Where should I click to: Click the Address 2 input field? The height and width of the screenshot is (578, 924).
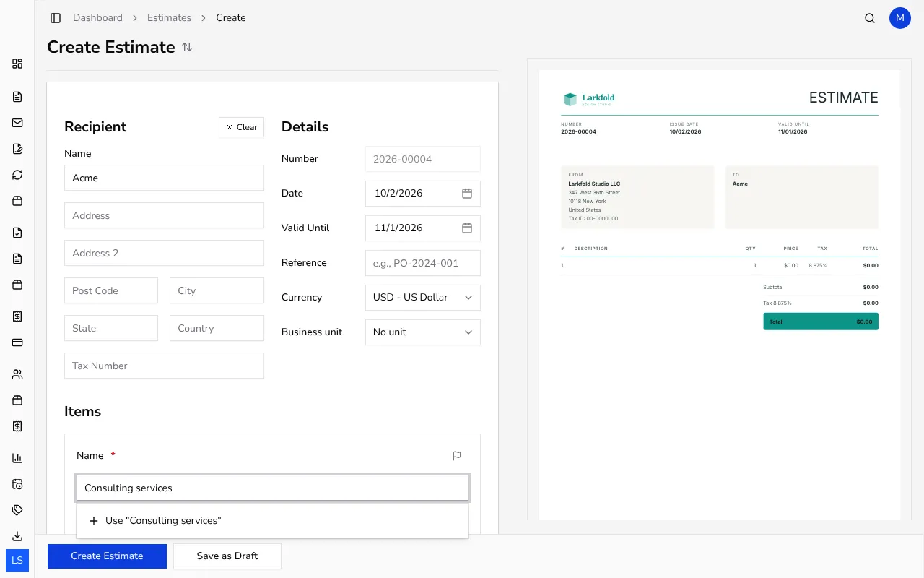(164, 253)
